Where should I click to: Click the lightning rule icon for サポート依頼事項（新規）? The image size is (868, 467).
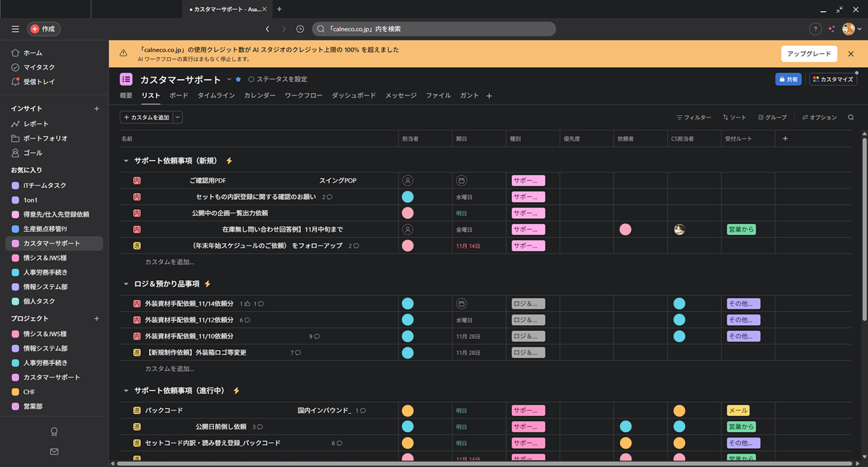tap(229, 161)
